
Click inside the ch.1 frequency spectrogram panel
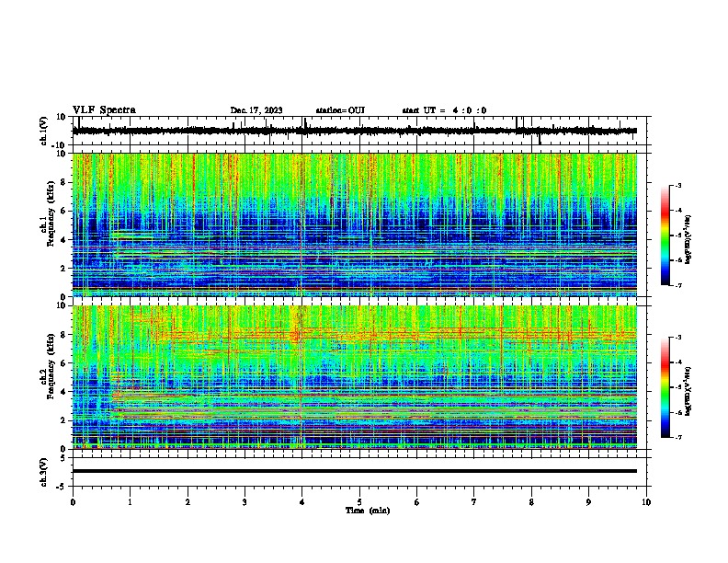[354, 224]
